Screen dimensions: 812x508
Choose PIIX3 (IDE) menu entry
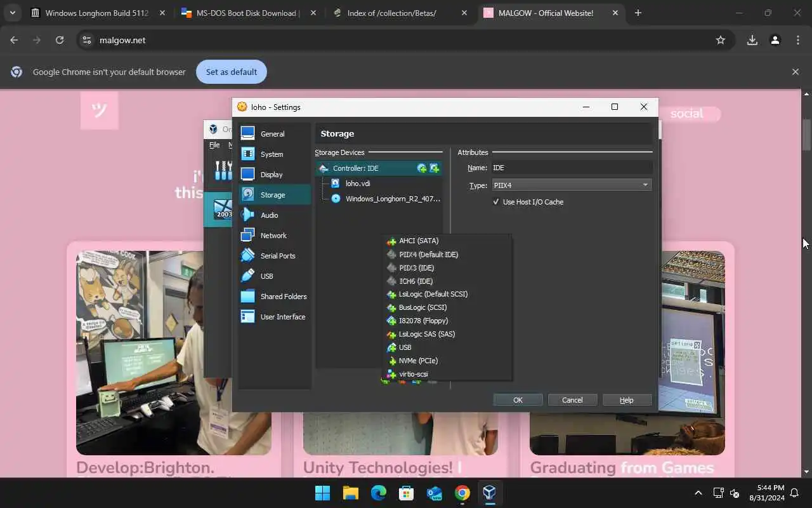[x=447, y=268]
